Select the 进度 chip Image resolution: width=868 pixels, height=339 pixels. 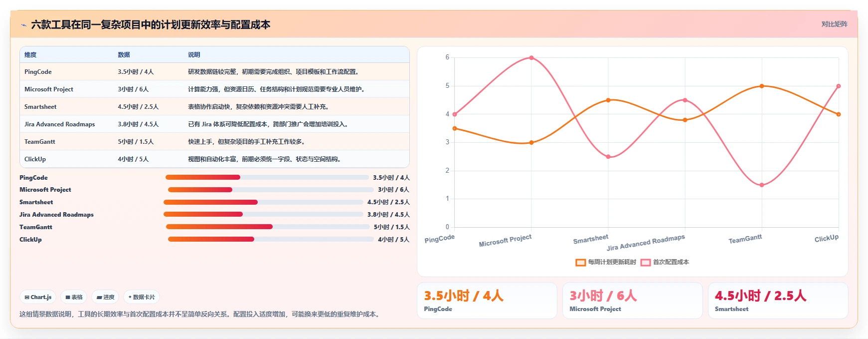(x=105, y=297)
